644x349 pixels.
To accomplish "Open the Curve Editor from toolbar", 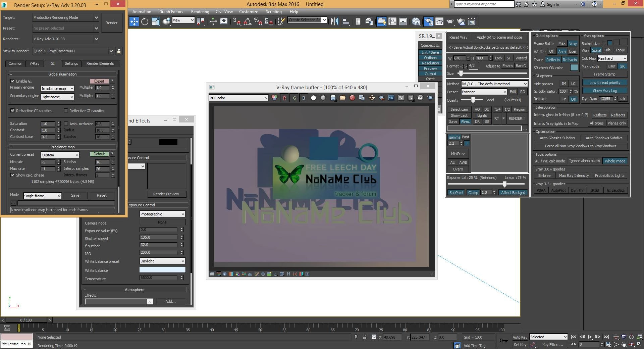I will [392, 22].
